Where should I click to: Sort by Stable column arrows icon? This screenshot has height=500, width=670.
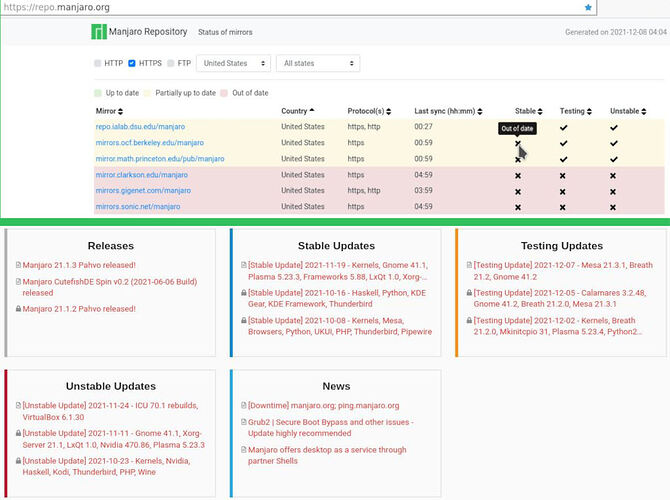(540, 112)
